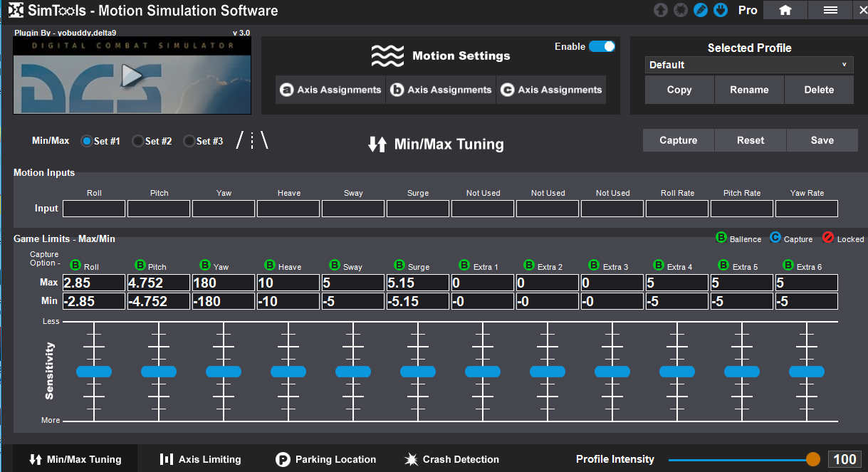Open the Crash Detection tab

pos(451,459)
